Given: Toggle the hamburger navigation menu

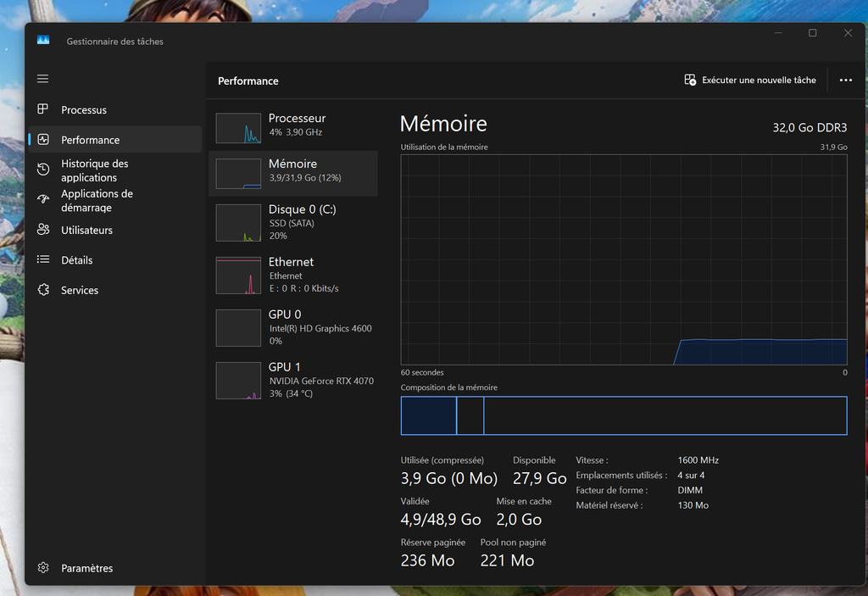Looking at the screenshot, I should click(43, 79).
